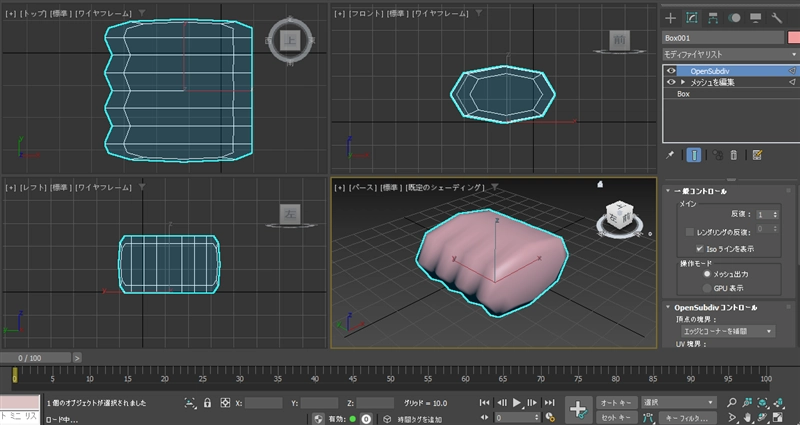Enable the レンダリングの反復 checkbox

[690, 232]
